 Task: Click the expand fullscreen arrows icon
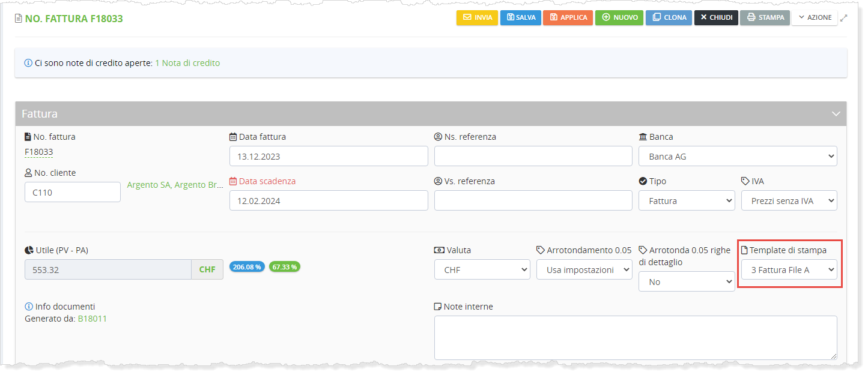click(x=844, y=18)
